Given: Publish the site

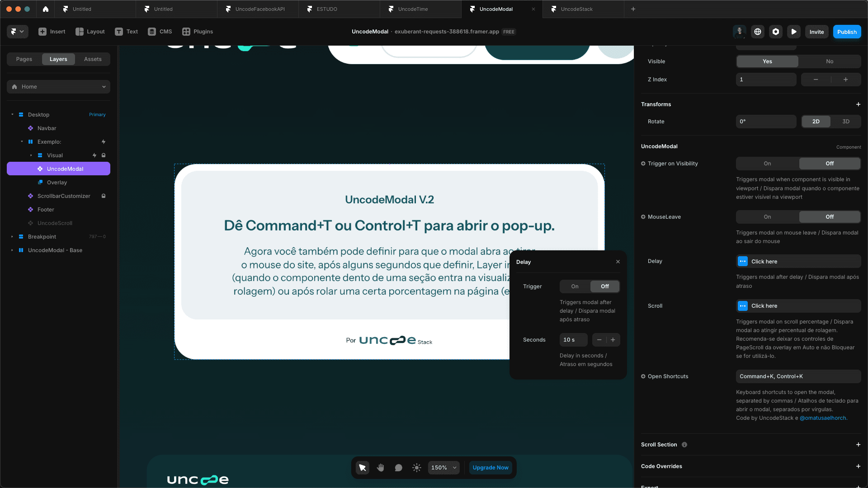Looking at the screenshot, I should click(x=847, y=32).
